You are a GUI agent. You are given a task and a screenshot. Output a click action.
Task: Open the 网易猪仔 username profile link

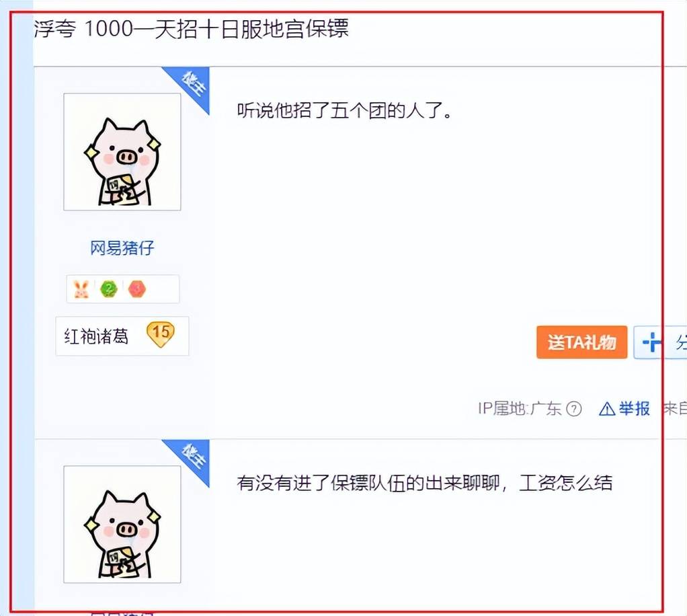point(122,248)
